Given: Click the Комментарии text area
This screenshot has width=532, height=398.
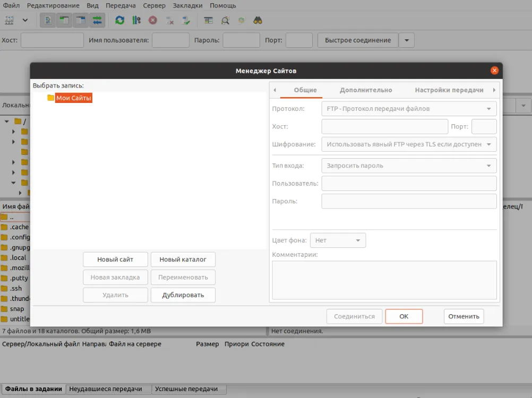Looking at the screenshot, I should (x=384, y=280).
